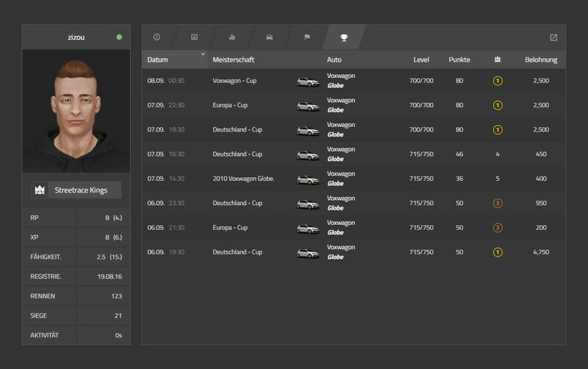Select the 08.09. Voxwagon - Cup row
This screenshot has width=588, height=369.
[x=353, y=81]
